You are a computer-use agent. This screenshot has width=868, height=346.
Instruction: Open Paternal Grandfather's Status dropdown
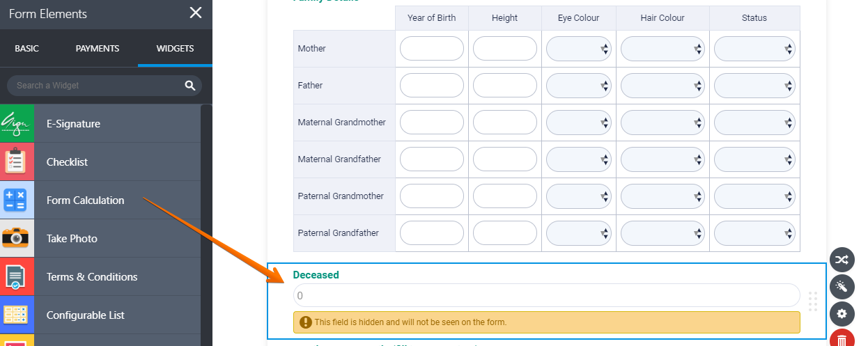pos(754,233)
